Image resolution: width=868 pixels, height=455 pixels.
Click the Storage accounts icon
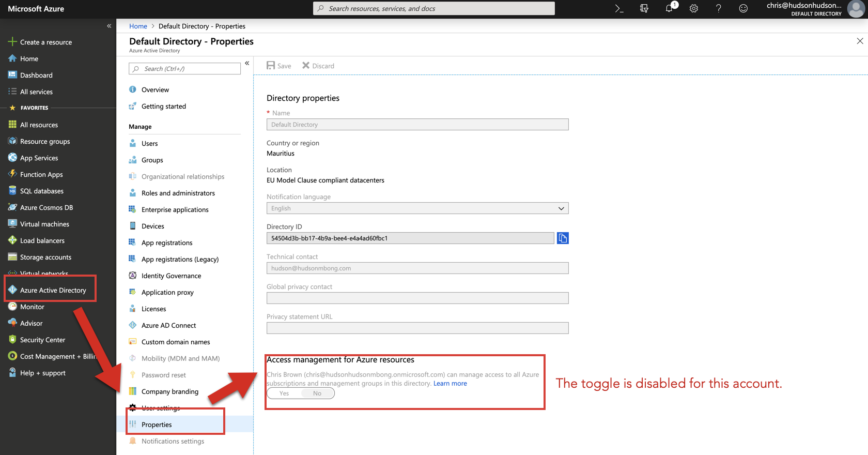pyautogui.click(x=12, y=257)
